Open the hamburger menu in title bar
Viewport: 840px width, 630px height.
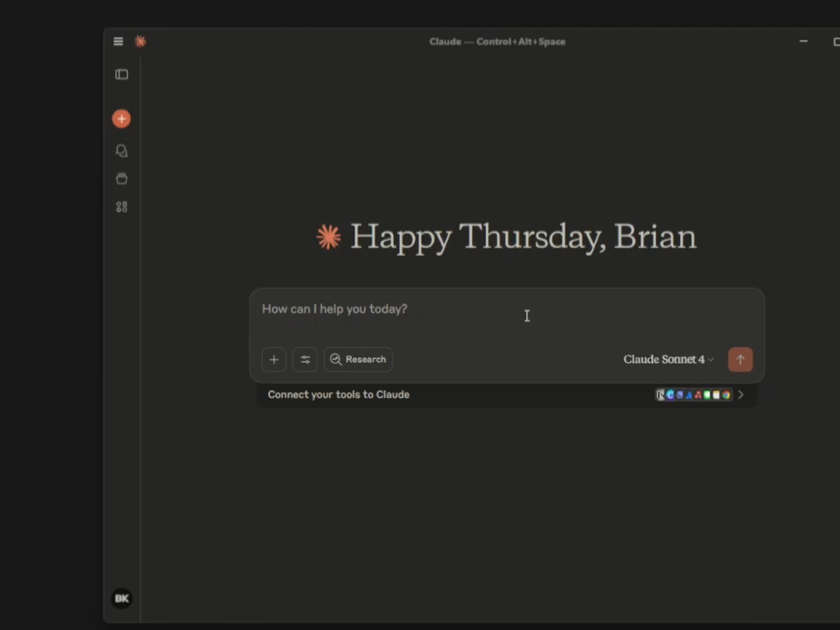(118, 42)
